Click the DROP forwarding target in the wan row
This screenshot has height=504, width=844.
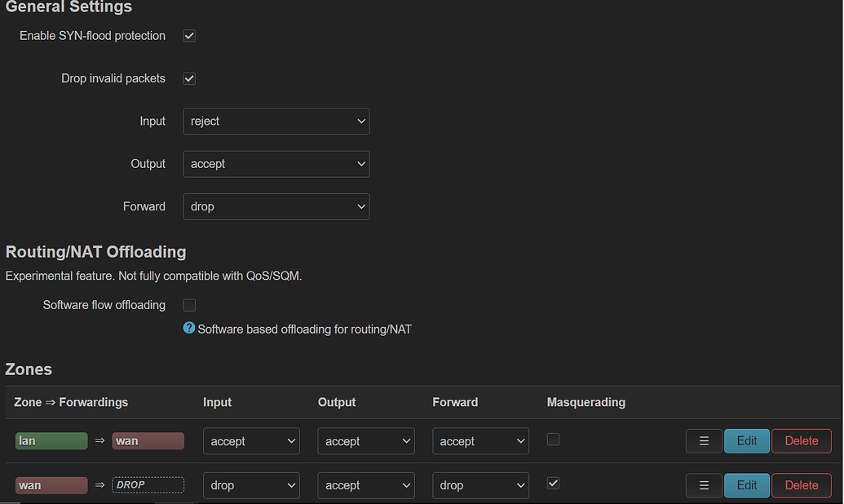tap(148, 484)
